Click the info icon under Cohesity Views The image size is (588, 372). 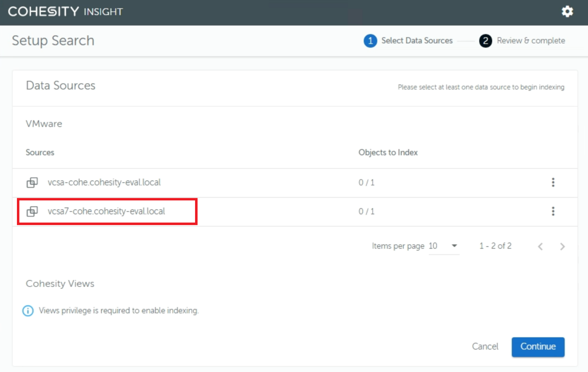tap(28, 311)
